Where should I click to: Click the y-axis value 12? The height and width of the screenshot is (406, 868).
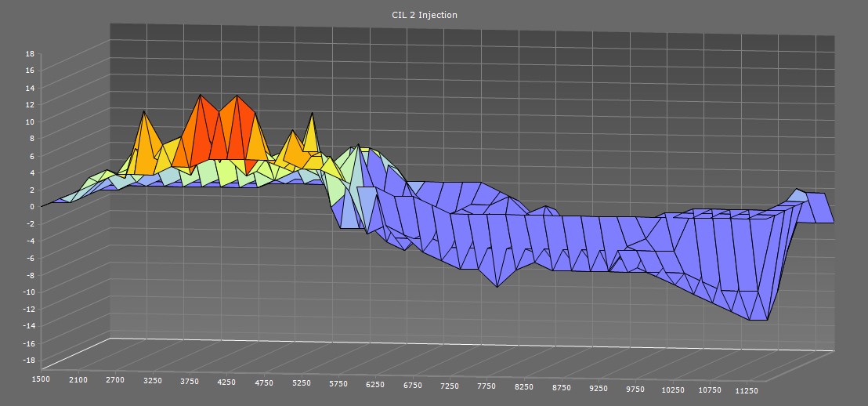pos(30,104)
